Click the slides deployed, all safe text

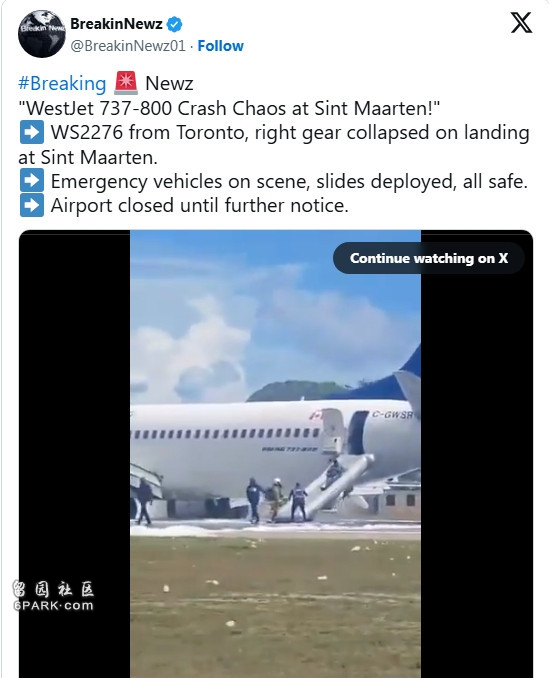[422, 181]
